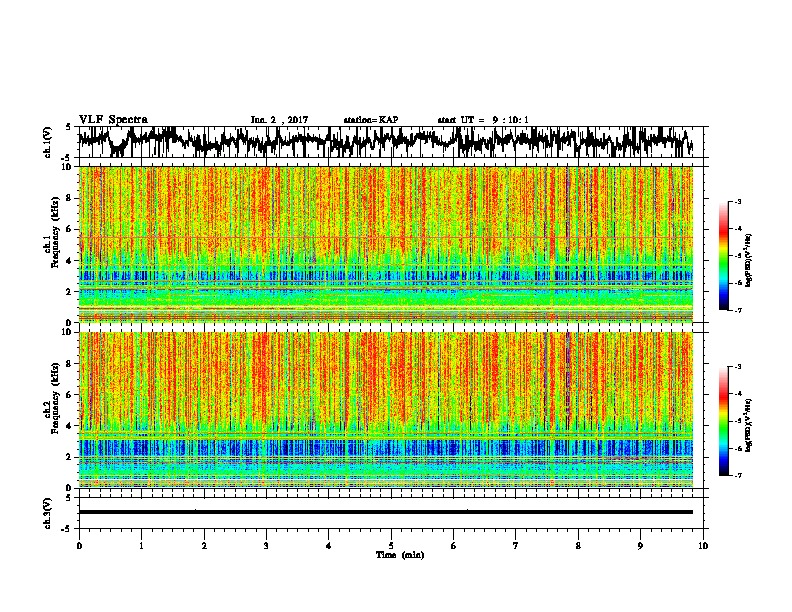792x612 pixels.
Task: Click the ch.1 frequency axis "4" tick label
Action: [69, 261]
